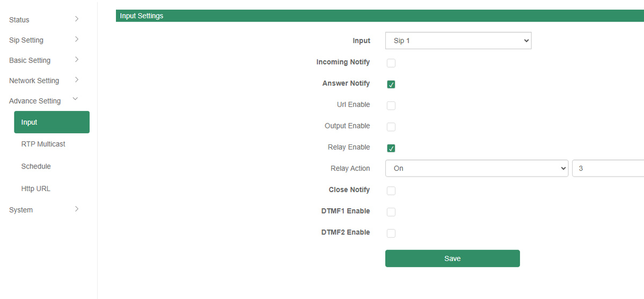Open the Sip Setting sidebar menu

click(x=26, y=40)
